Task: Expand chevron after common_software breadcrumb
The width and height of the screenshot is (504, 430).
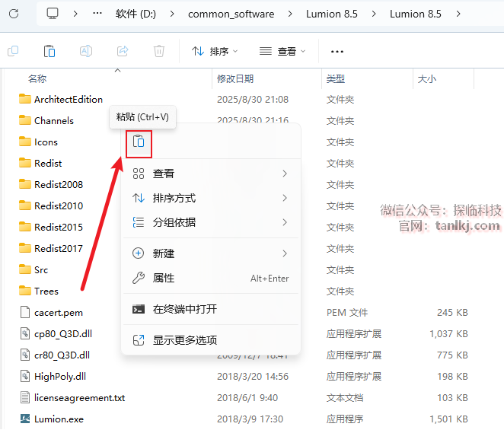Action: point(290,14)
